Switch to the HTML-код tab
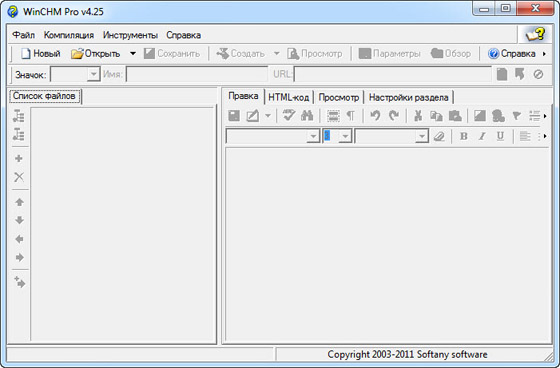 tap(289, 97)
